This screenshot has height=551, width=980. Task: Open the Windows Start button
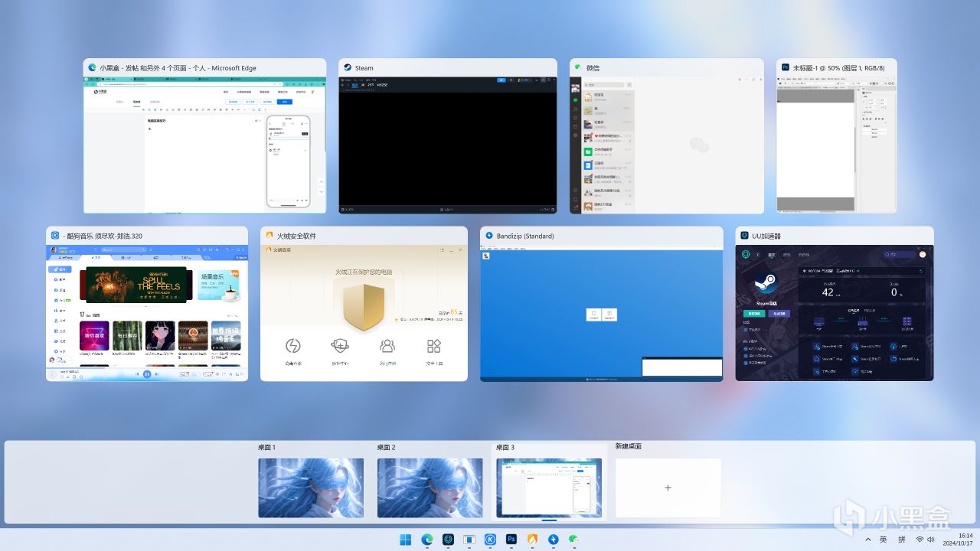405,540
